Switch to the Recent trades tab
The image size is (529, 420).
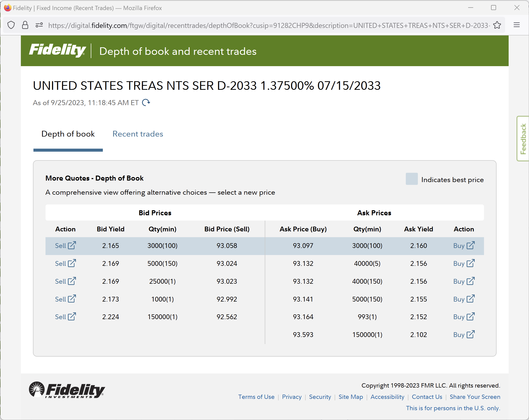click(x=138, y=134)
